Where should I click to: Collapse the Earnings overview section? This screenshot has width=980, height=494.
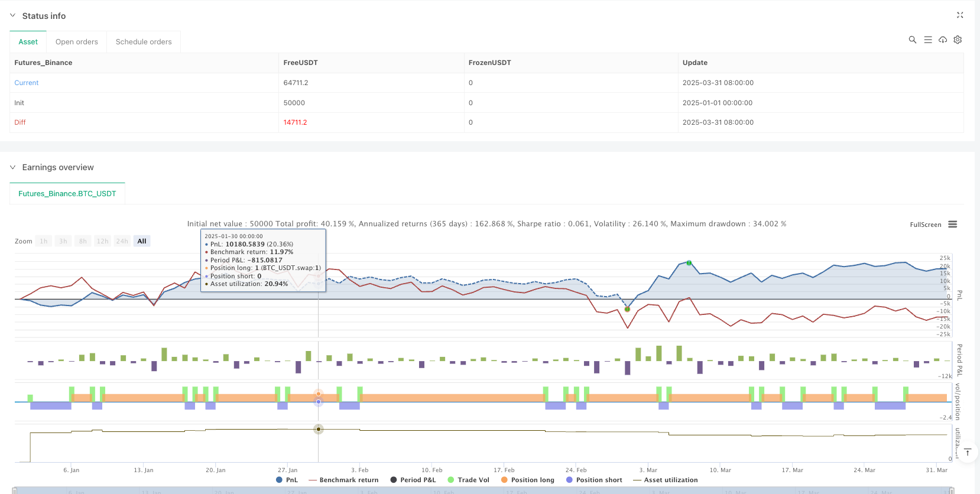[x=13, y=167]
